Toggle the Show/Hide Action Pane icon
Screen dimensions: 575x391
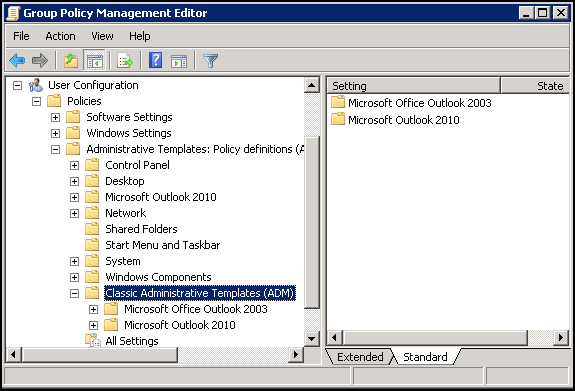pyautogui.click(x=179, y=60)
